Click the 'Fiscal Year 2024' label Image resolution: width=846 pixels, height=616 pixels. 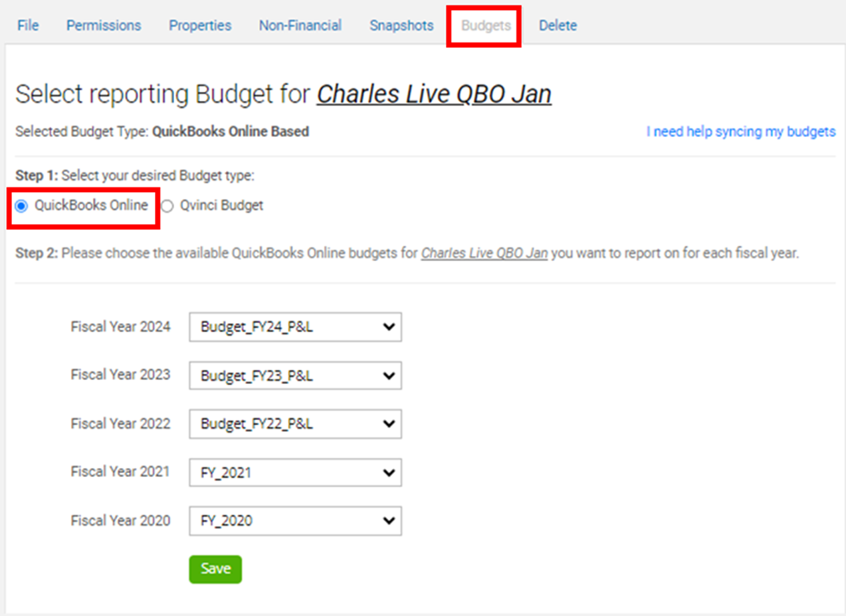click(x=120, y=326)
